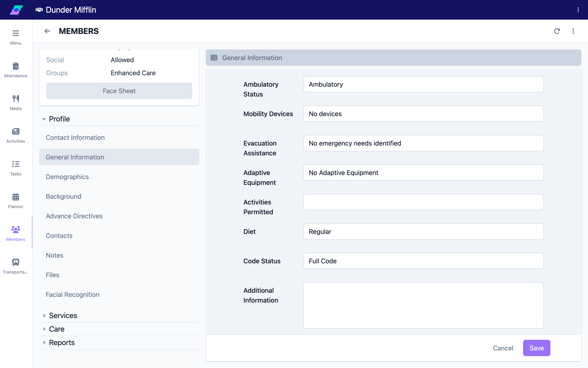This screenshot has height=368, width=588.
Task: Open the Background profile page
Action: [x=119, y=196]
